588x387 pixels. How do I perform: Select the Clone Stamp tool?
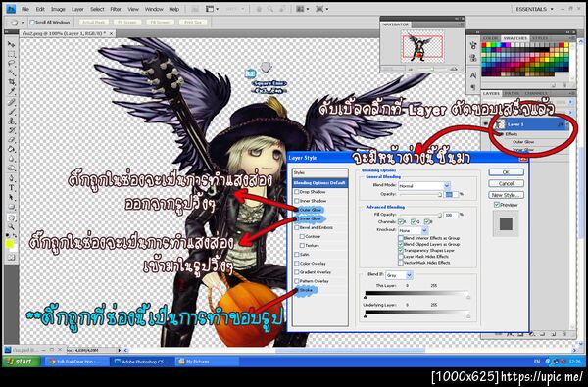point(12,121)
